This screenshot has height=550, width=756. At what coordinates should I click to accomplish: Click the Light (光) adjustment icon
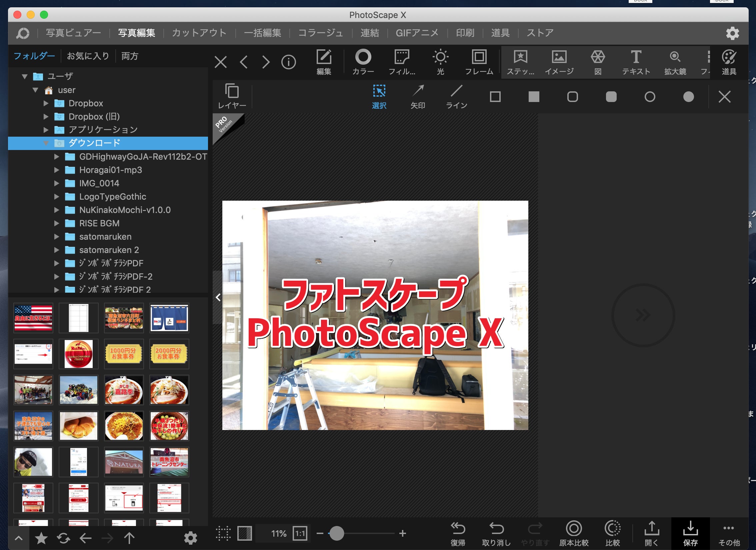440,62
